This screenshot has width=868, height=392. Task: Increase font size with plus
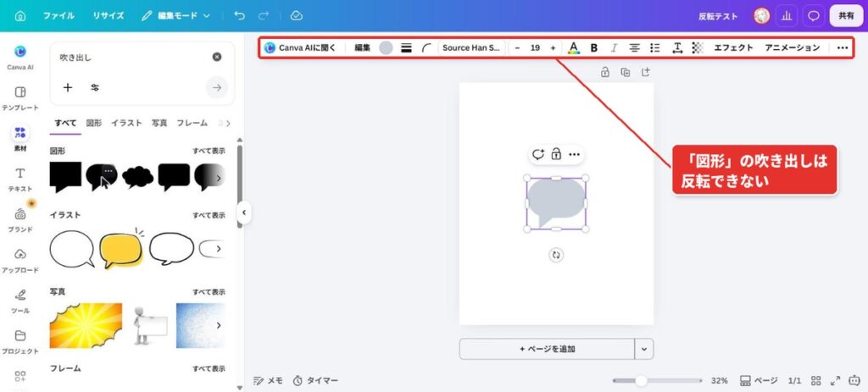pos(553,47)
